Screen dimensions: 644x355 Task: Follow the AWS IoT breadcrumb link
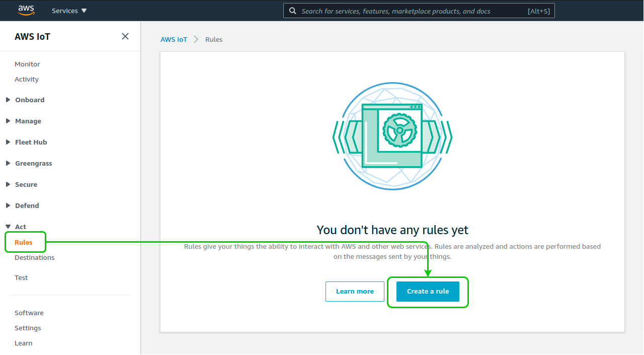[174, 39]
